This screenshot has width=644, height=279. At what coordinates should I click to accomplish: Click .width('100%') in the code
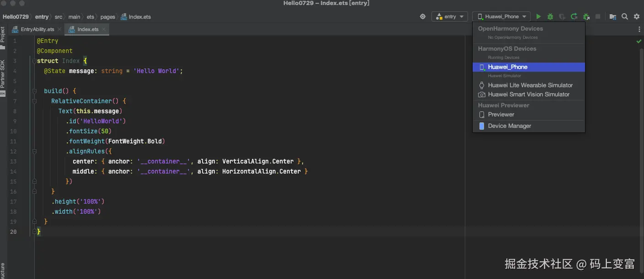[x=76, y=212]
